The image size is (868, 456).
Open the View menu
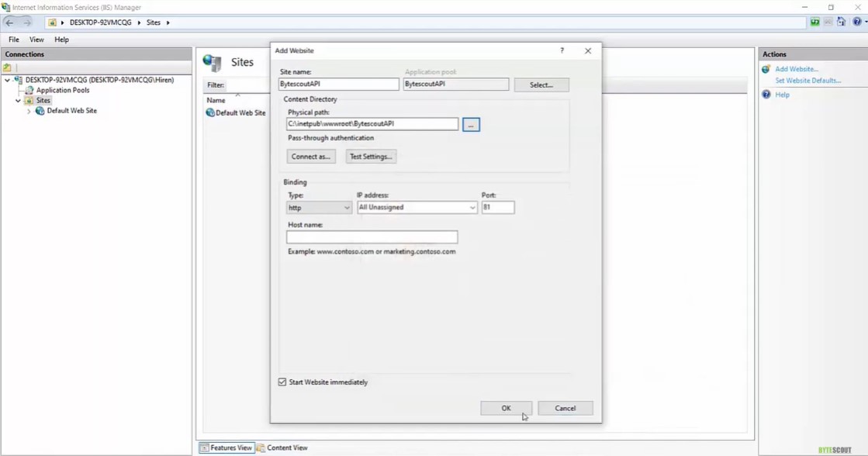(x=36, y=40)
